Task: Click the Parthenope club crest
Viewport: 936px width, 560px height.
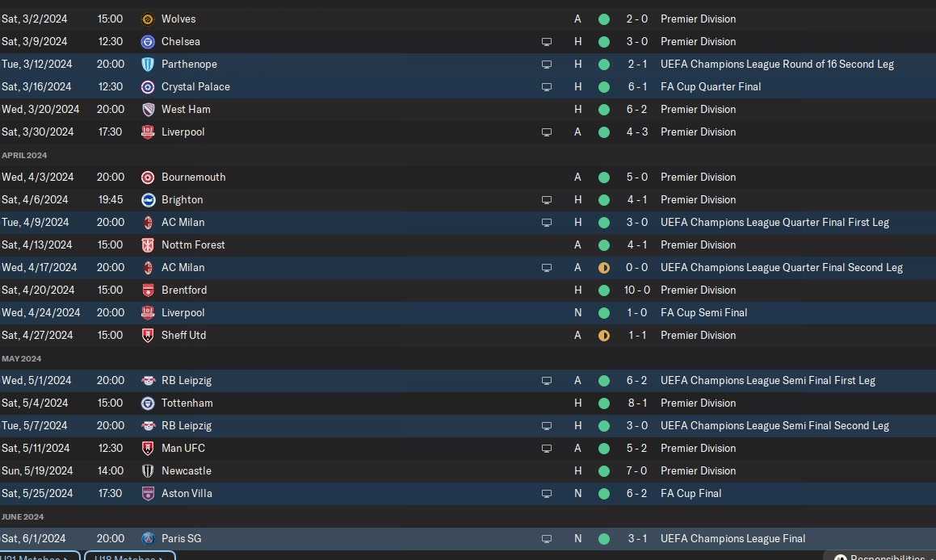Action: pos(147,64)
